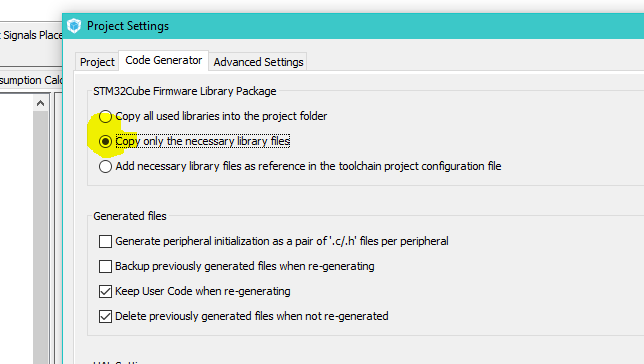
Task: Click the 'Copy all used libraries into the project folder' label text
Action: coord(221,116)
